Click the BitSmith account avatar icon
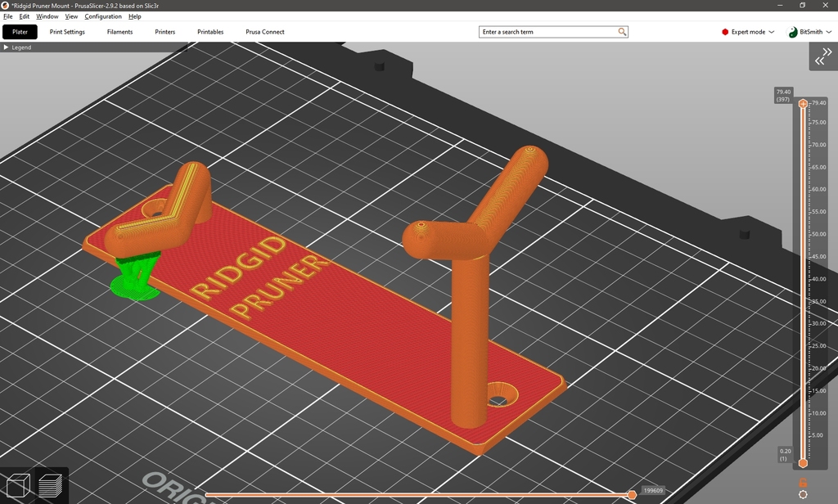Image resolution: width=838 pixels, height=504 pixels. [792, 32]
